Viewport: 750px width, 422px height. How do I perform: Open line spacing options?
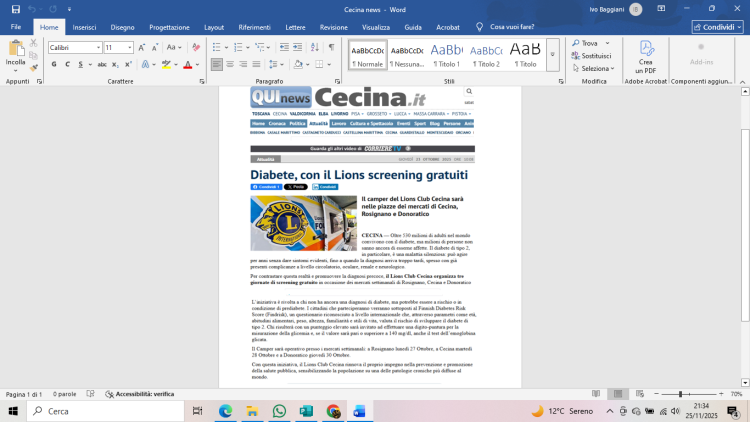pos(276,64)
